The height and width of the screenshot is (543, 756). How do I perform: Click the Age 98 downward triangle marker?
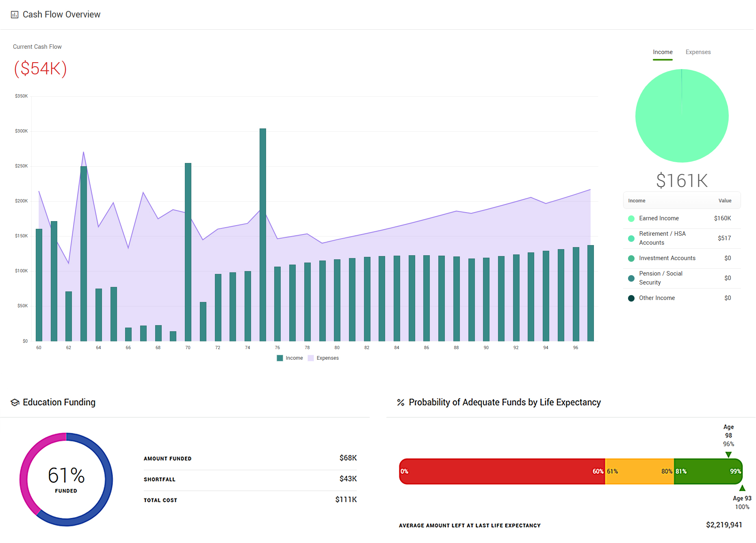tap(728, 454)
